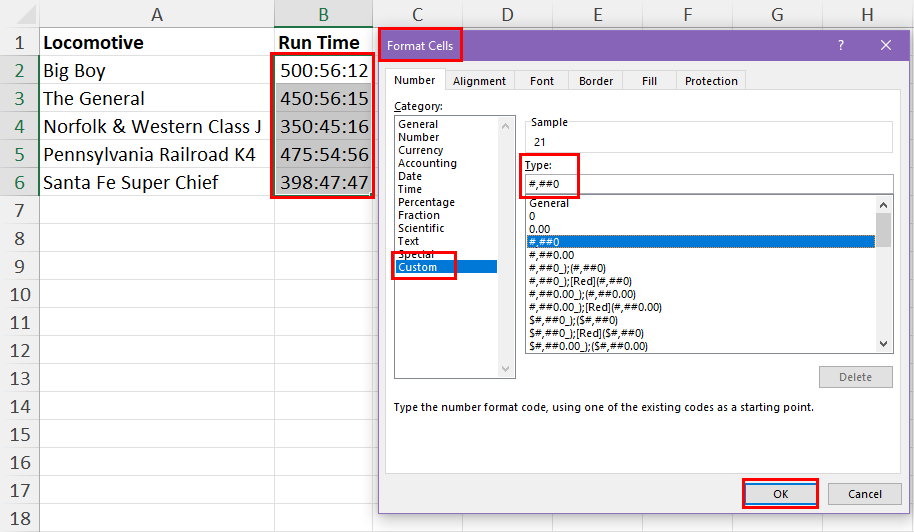Viewport: 914px width, 532px height.
Task: Select column G header
Action: 777,15
